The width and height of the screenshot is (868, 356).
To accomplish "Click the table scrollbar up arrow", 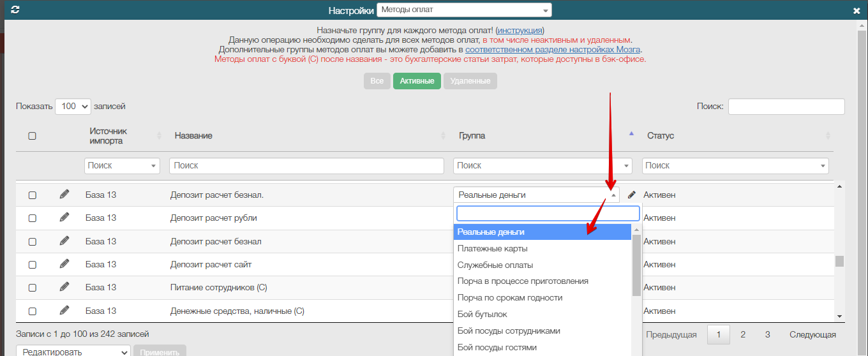I will (x=840, y=186).
